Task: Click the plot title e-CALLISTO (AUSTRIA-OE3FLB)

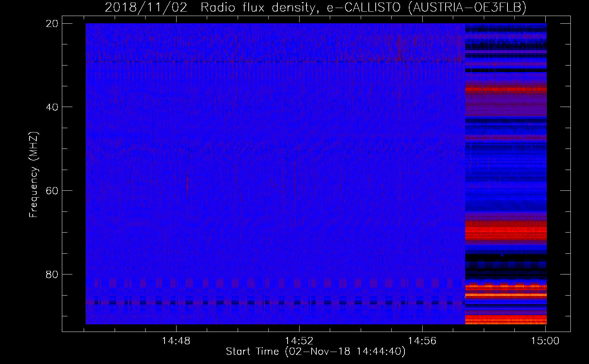Action: [x=426, y=8]
